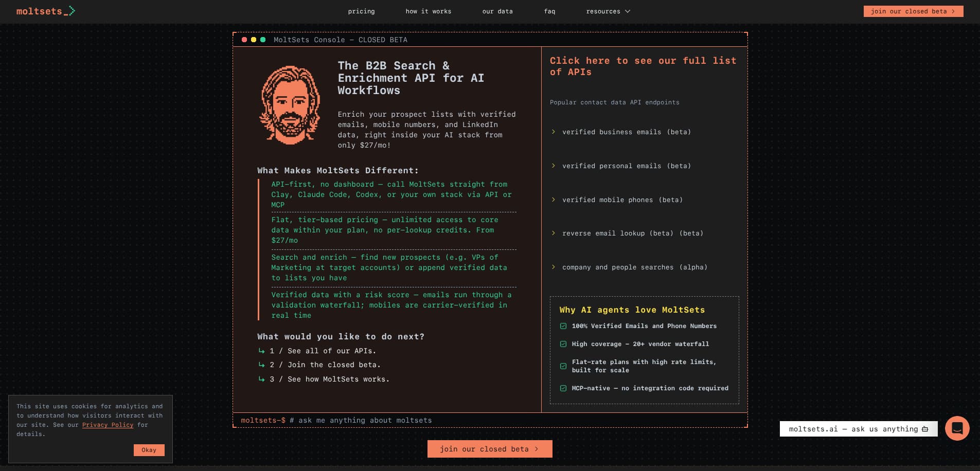980x471 pixels.
Task: Open company and people searches (alpha) endpoint
Action: click(635, 267)
